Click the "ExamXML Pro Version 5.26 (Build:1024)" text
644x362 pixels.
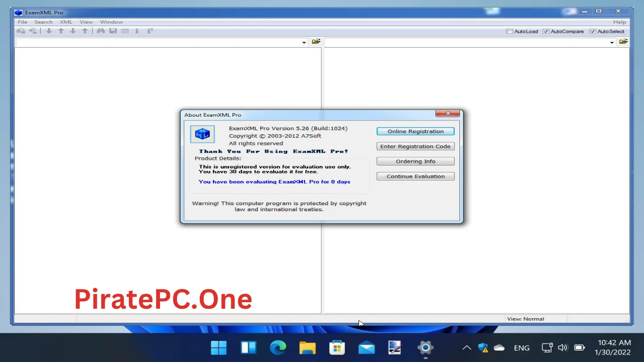pos(288,128)
